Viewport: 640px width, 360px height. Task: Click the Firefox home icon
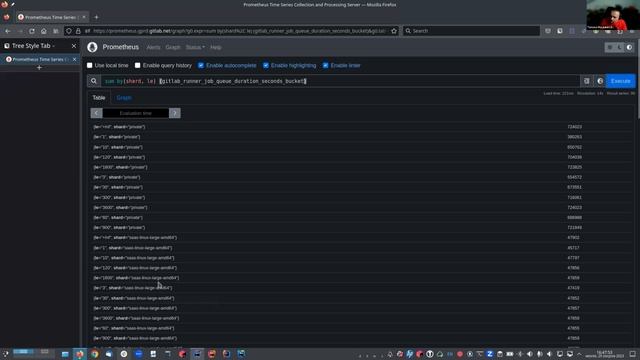coord(44,31)
